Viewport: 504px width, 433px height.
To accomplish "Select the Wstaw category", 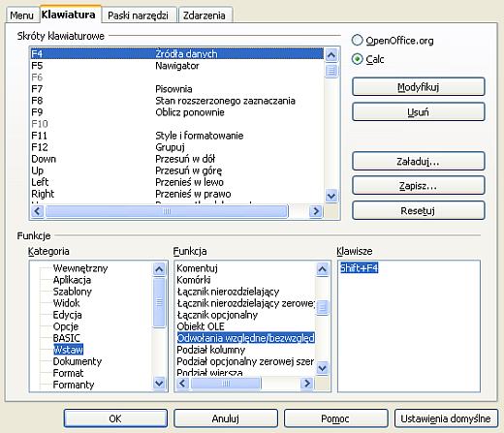I will tap(68, 350).
